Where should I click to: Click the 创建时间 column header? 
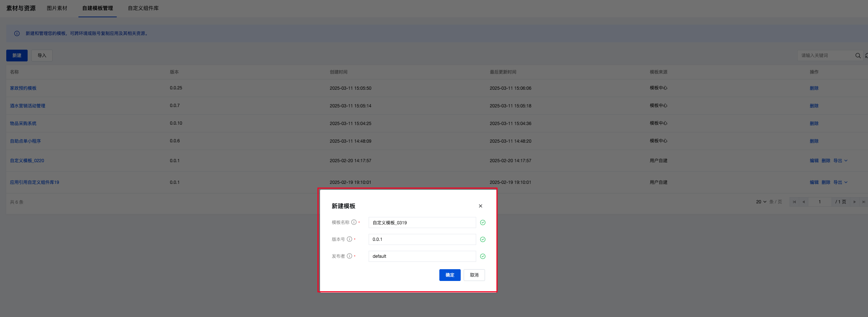[338, 72]
